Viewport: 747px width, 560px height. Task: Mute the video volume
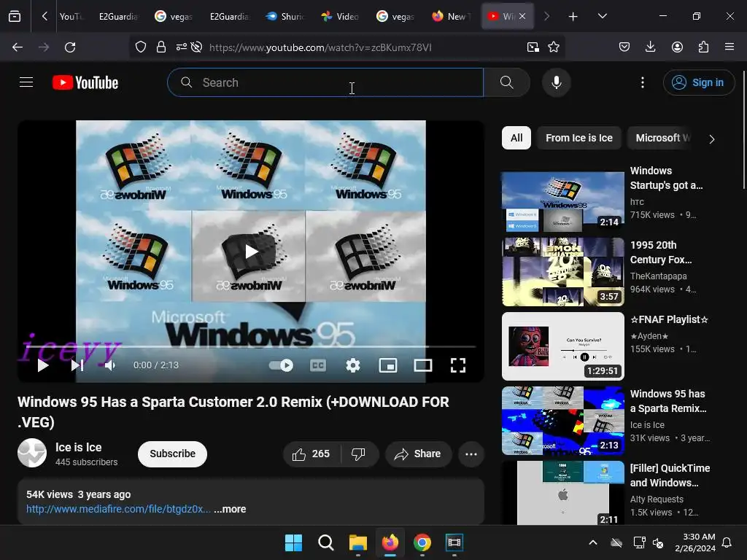110,365
